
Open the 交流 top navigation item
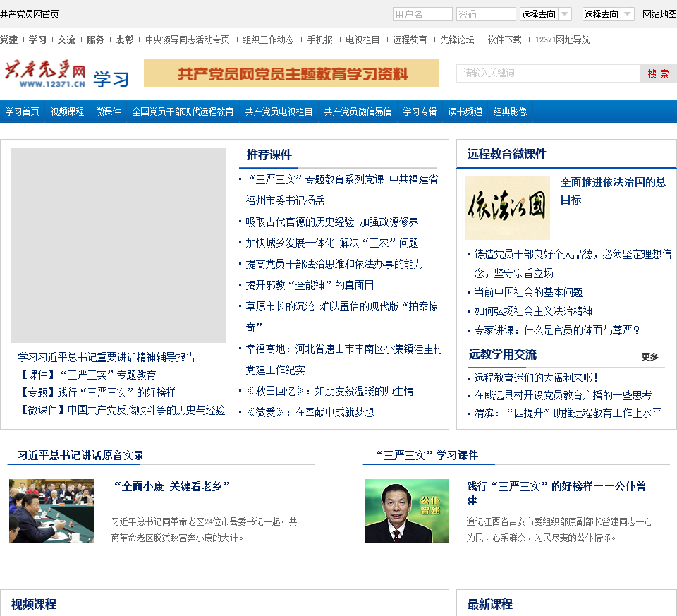click(x=66, y=40)
